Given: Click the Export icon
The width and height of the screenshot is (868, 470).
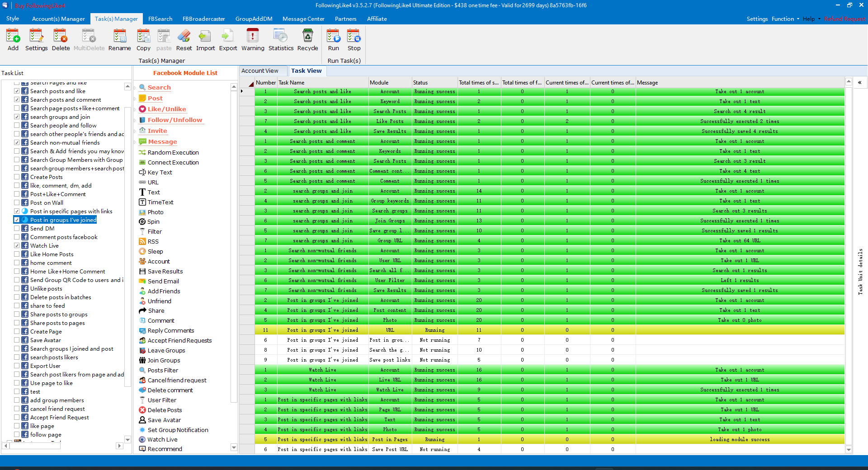Looking at the screenshot, I should (228, 40).
